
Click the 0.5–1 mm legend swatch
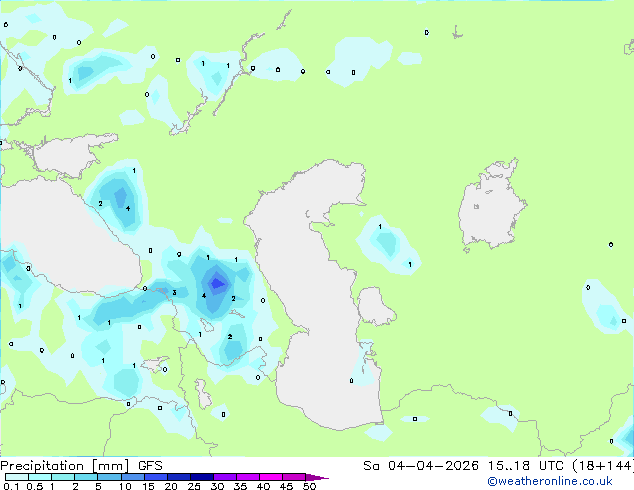[x=40, y=477]
